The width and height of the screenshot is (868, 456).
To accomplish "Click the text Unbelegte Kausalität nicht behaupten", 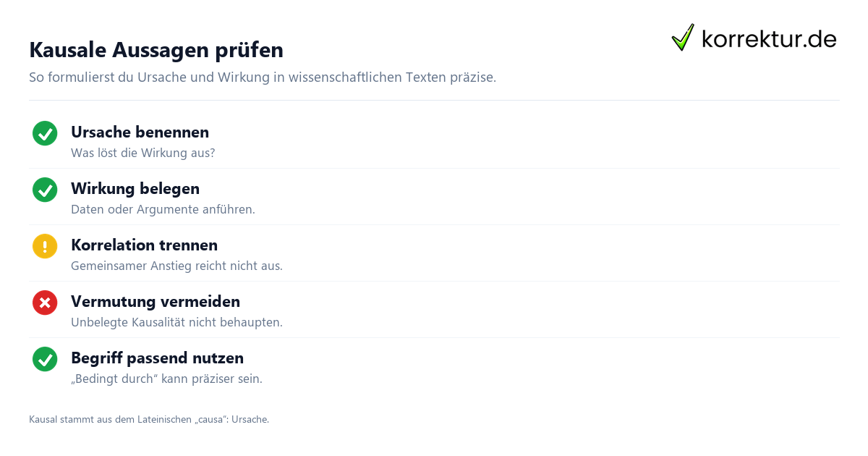I will pos(176,323).
